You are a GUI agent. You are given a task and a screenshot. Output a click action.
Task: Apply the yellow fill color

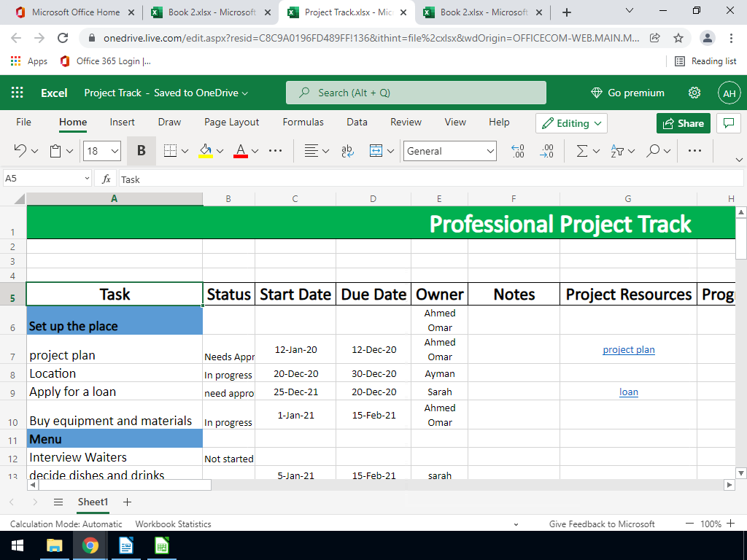tap(206, 151)
